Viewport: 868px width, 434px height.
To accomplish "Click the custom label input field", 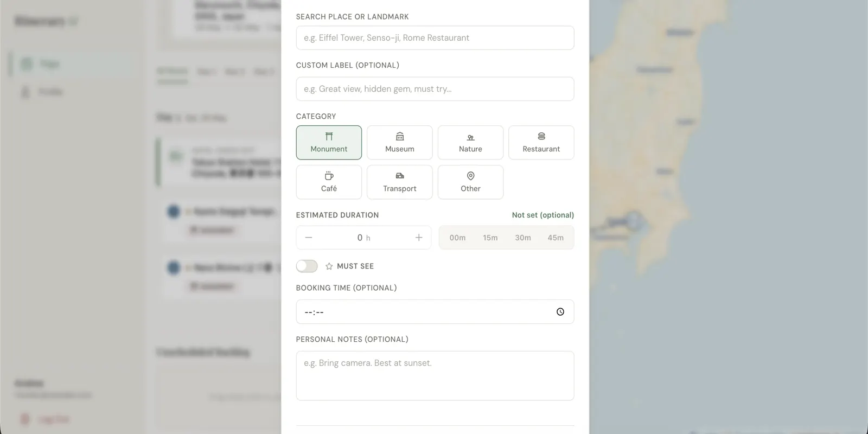I will 435,89.
